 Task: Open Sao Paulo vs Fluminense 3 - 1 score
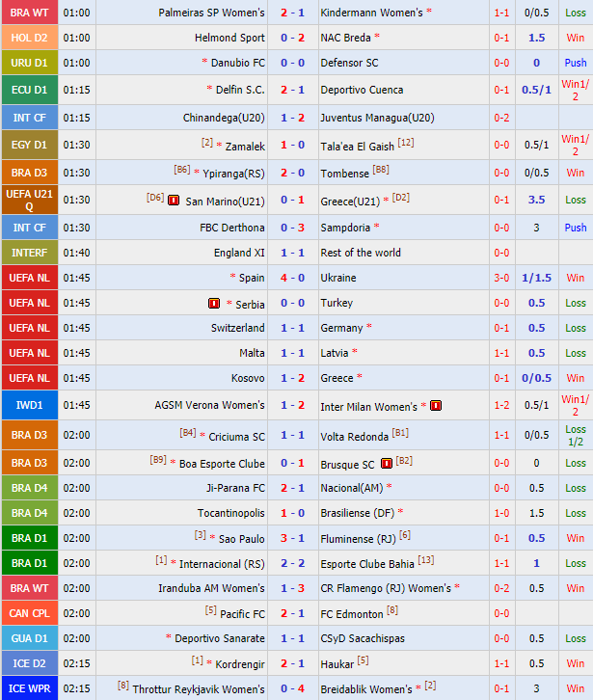click(292, 538)
